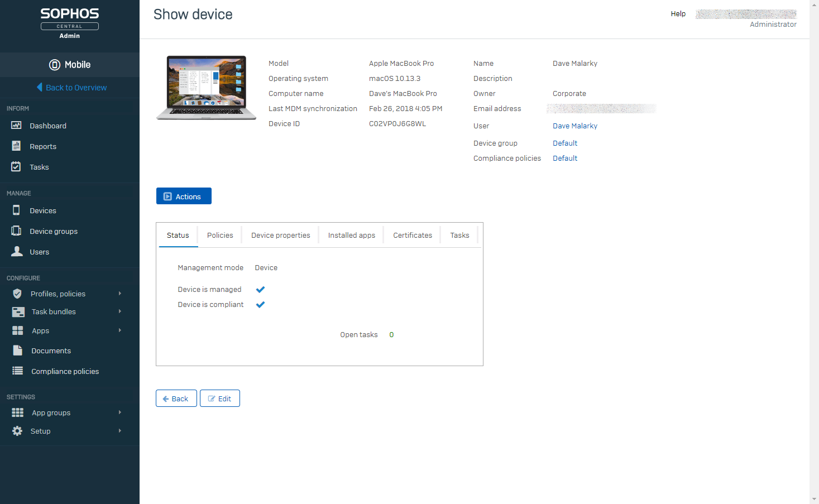Click the Users person icon
The width and height of the screenshot is (819, 504).
point(17,251)
